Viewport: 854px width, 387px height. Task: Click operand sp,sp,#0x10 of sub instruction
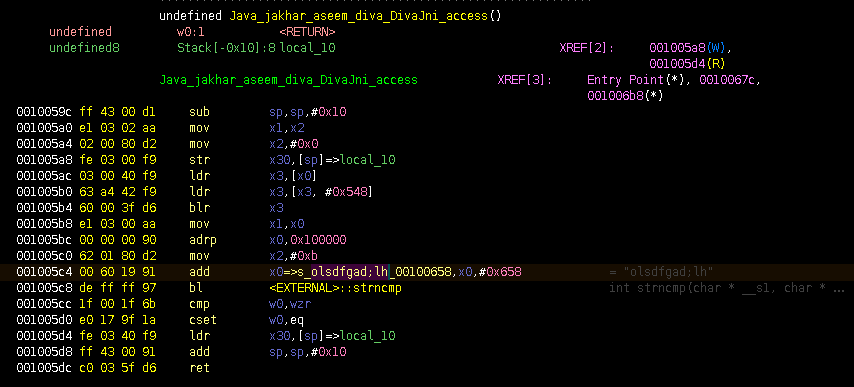point(308,112)
